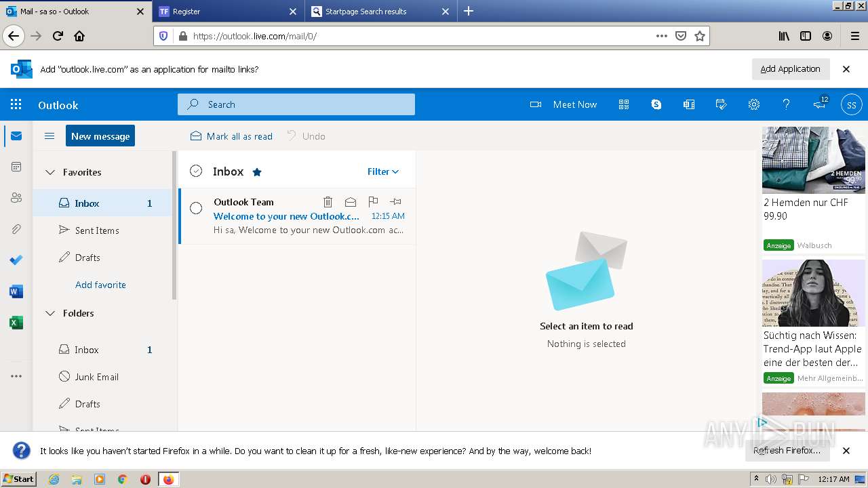The width and height of the screenshot is (868, 488).
Task: Go to Firefox home page
Action: click(x=79, y=36)
